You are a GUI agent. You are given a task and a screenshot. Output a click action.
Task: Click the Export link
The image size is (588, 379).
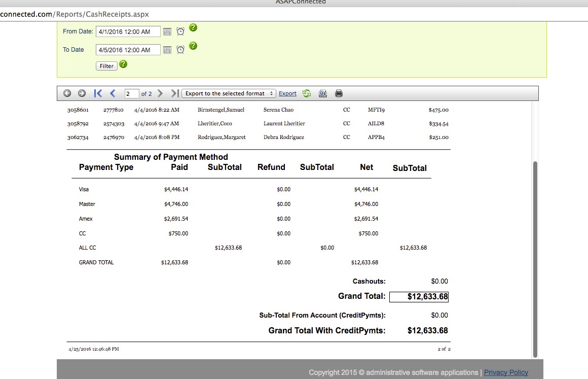(x=287, y=93)
